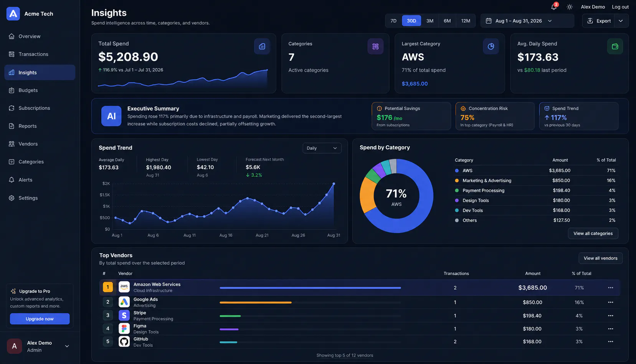Click the Marketing & Advertising orange legend dot

point(457,181)
